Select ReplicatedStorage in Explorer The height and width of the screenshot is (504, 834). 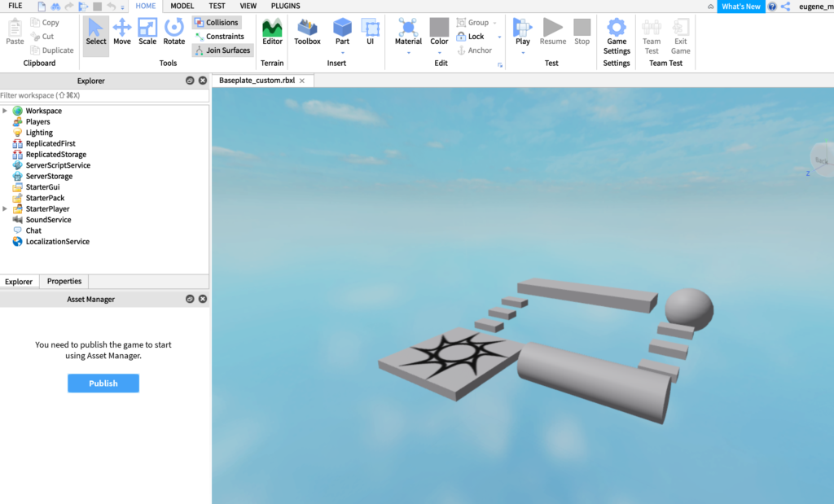(x=55, y=154)
